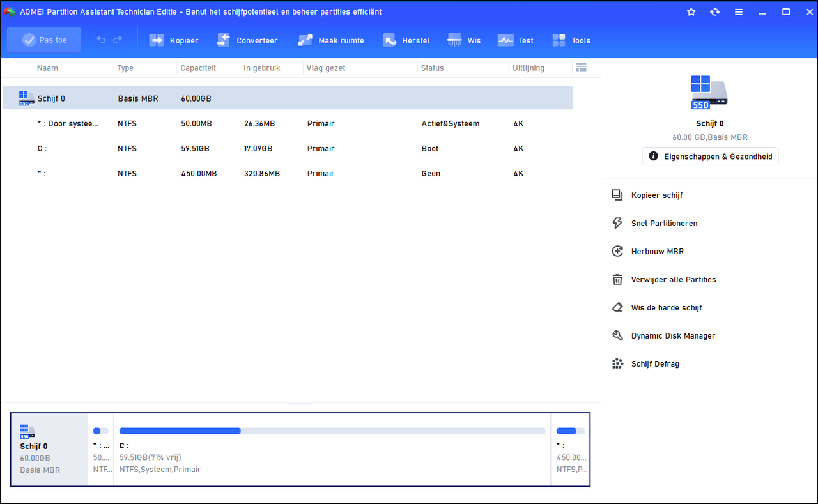818x504 pixels.
Task: Select the Schijf 0 row in disk list
Action: coord(288,98)
